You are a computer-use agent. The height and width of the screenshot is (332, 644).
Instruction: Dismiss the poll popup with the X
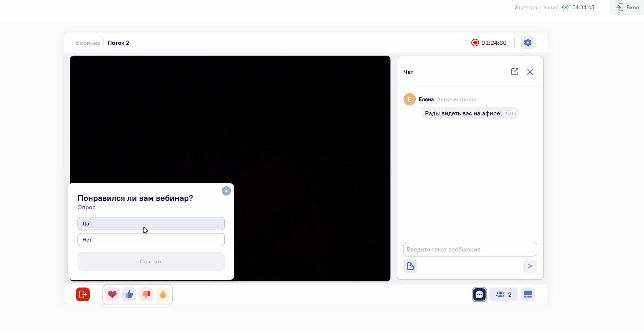click(226, 191)
